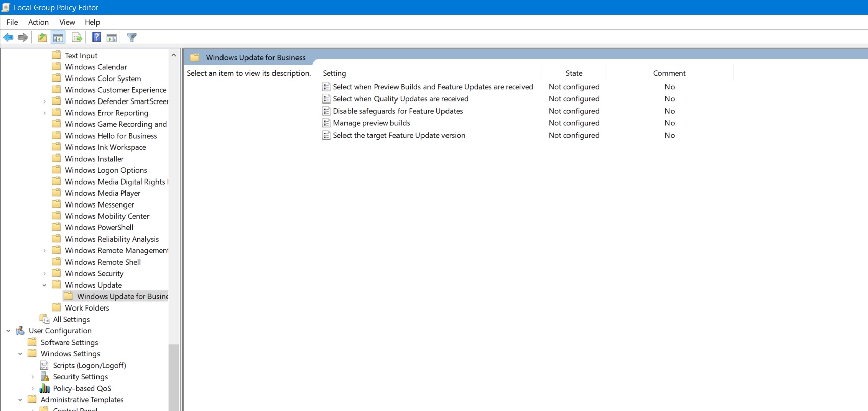Click the Text Input folder icon
The width and height of the screenshot is (868, 411).
(x=56, y=55)
